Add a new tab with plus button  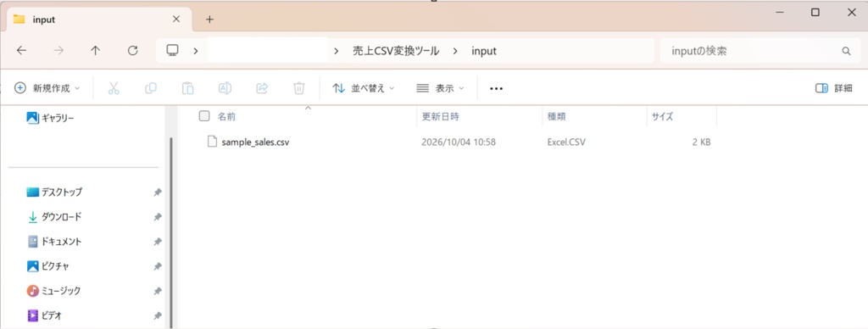[209, 20]
